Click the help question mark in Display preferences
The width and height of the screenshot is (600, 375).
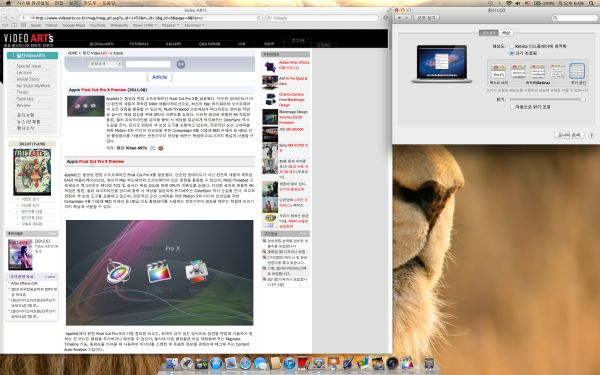coord(591,135)
